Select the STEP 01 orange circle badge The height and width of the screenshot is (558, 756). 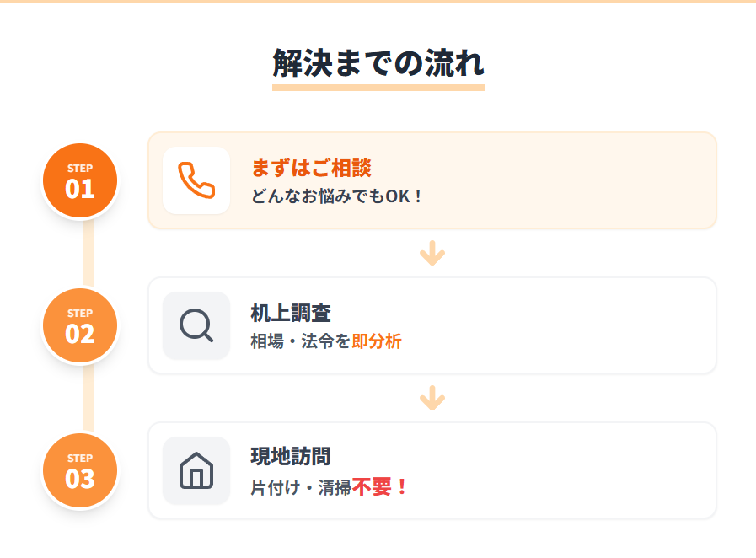tap(80, 180)
